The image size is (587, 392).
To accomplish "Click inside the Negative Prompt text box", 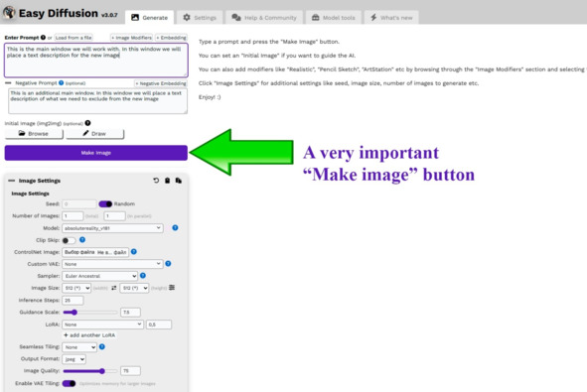I will pyautogui.click(x=97, y=101).
